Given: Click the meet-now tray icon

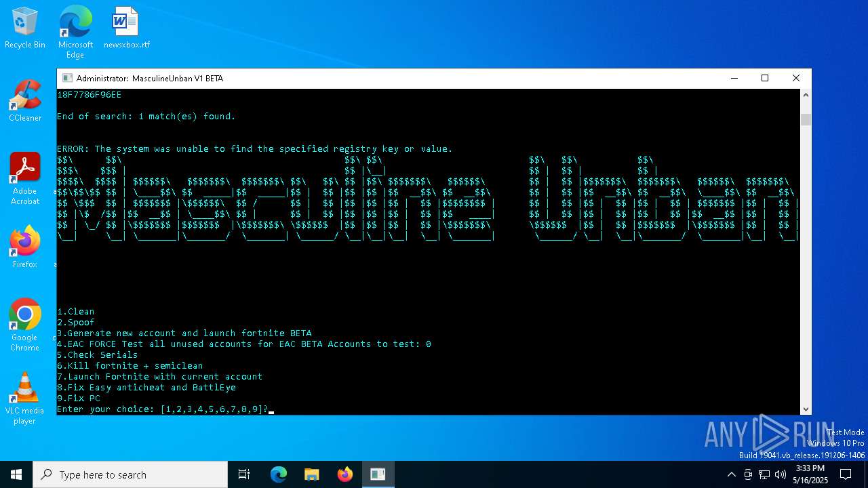Looking at the screenshot, I should tap(748, 474).
